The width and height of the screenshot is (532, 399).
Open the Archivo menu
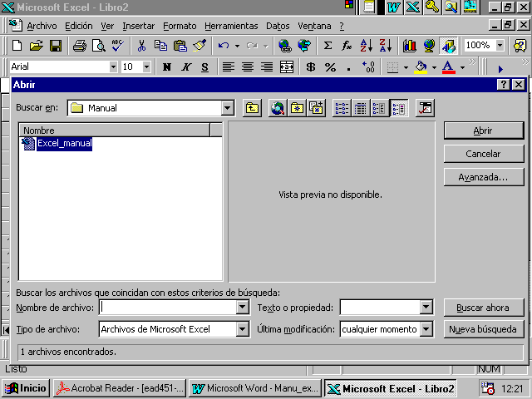[42, 26]
